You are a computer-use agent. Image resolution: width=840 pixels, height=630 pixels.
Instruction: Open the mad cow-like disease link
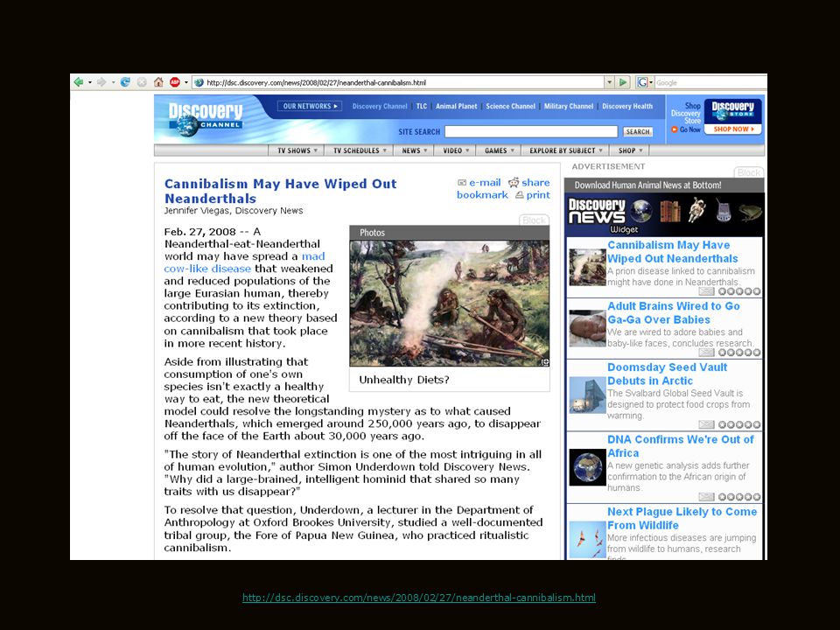tap(244, 262)
